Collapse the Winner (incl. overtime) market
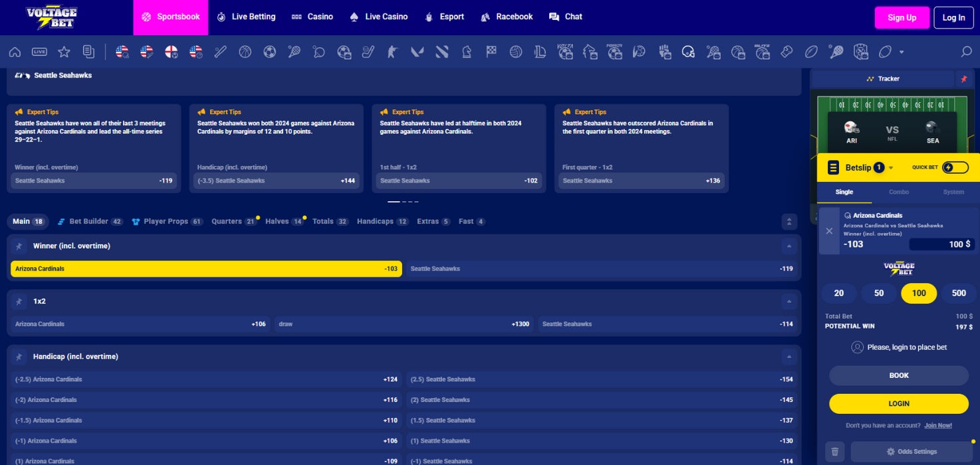Viewport: 980px width, 465px height. point(789,246)
